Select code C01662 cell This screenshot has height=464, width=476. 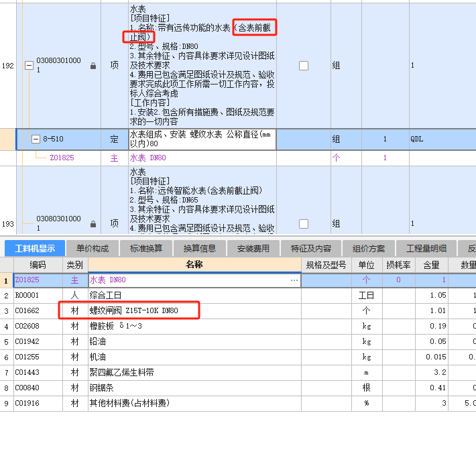[x=38, y=311]
